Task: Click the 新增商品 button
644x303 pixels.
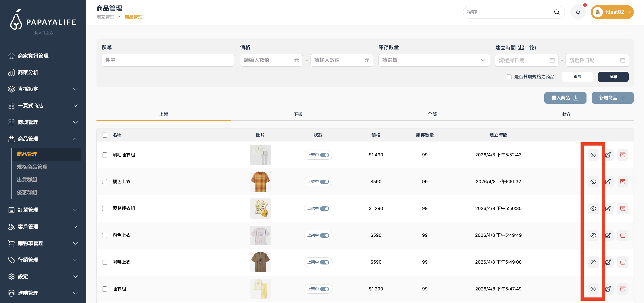Action: tap(612, 98)
